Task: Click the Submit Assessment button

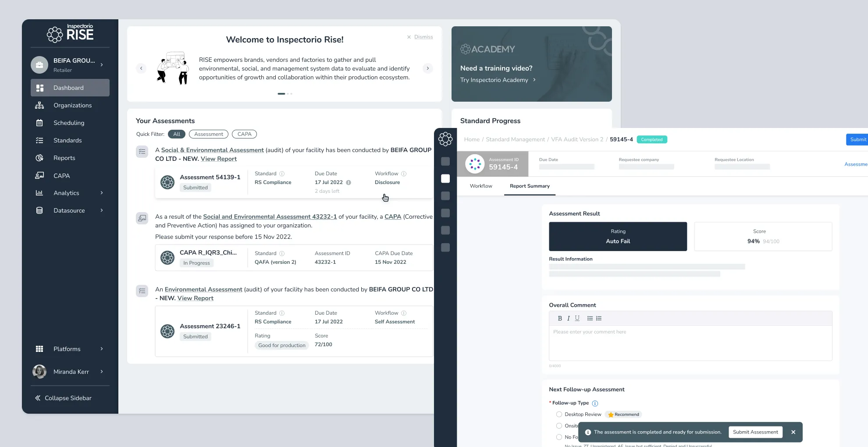Action: (x=755, y=432)
